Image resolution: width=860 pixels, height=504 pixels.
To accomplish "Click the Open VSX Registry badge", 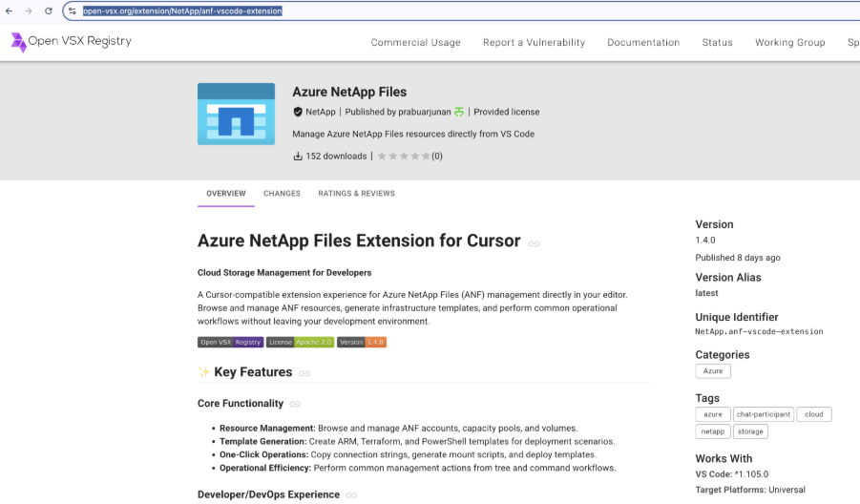I will click(x=230, y=343).
